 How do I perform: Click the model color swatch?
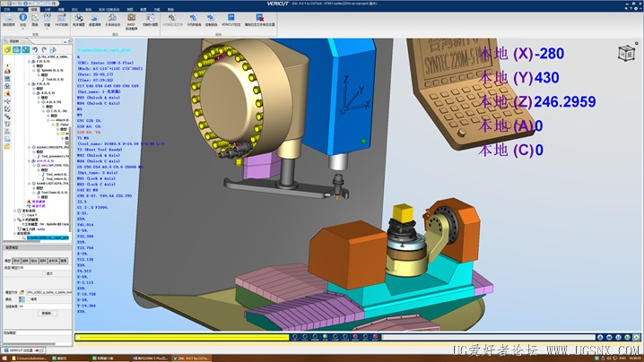(22, 299)
